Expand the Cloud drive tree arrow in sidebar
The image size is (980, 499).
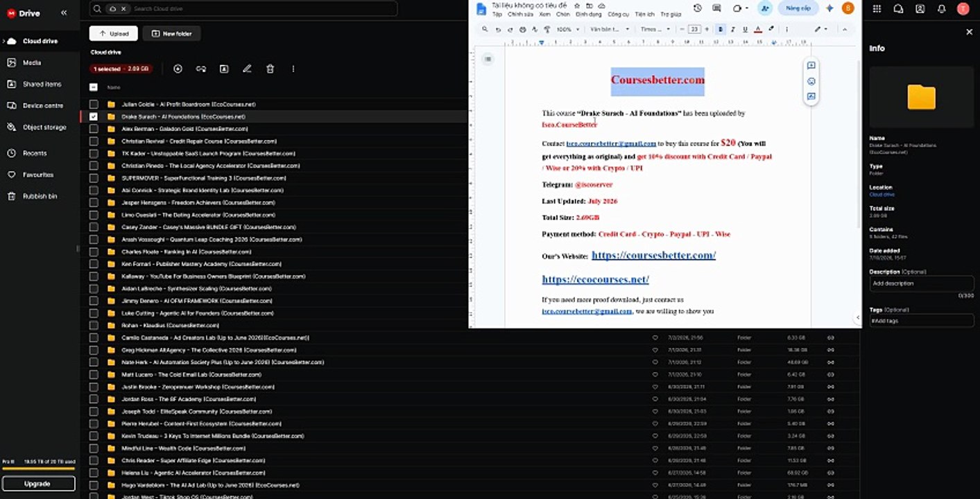tap(3, 41)
